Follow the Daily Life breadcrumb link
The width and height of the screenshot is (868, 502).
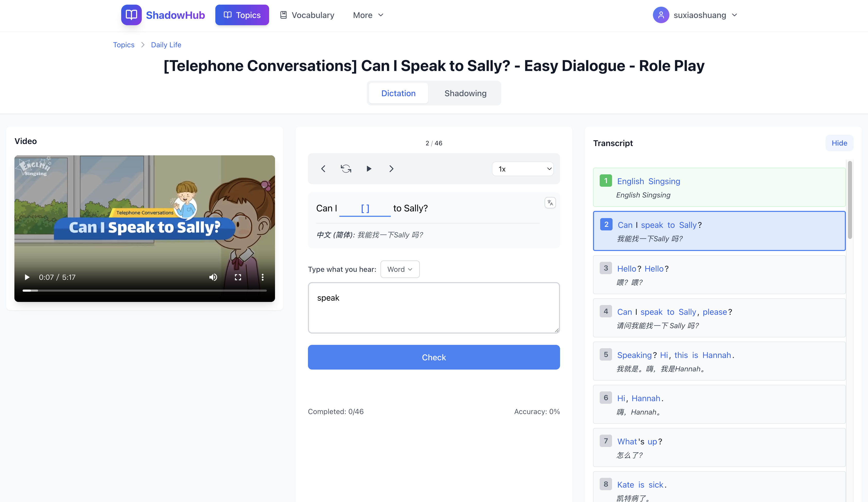tap(166, 45)
